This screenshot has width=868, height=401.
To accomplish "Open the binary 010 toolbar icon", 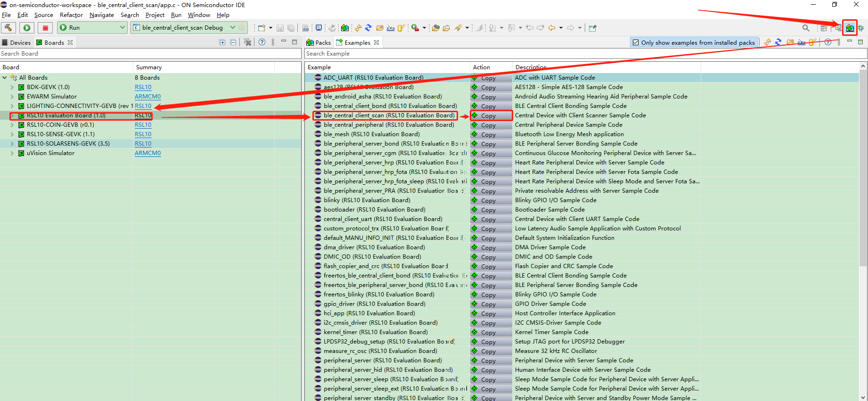I will [305, 28].
